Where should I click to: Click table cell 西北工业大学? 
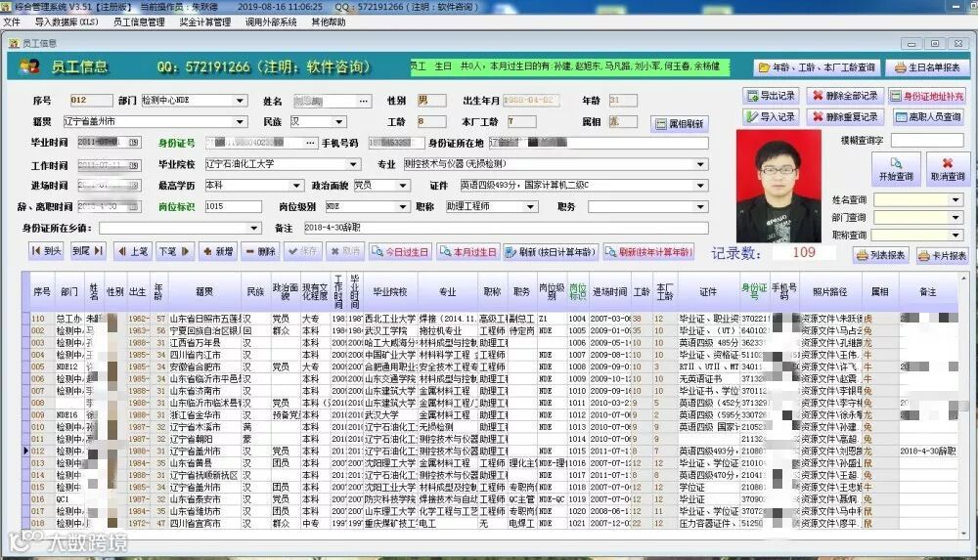click(390, 318)
